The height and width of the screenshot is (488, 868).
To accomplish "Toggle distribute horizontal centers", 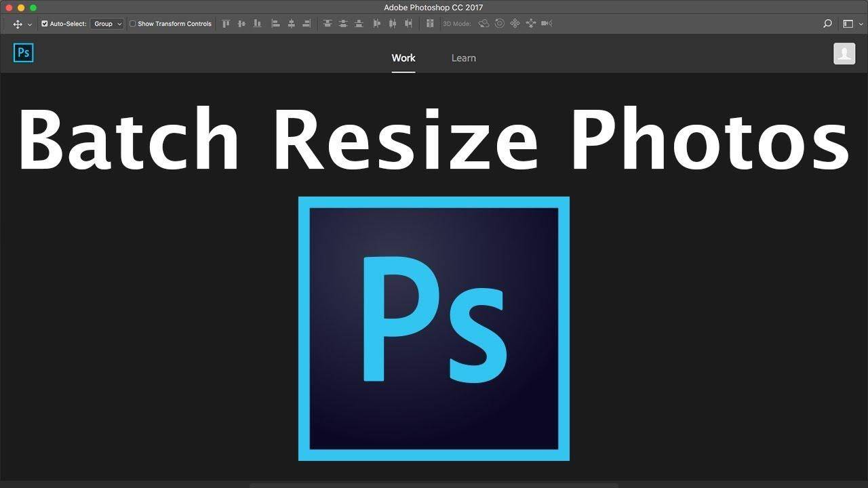I will (x=392, y=23).
